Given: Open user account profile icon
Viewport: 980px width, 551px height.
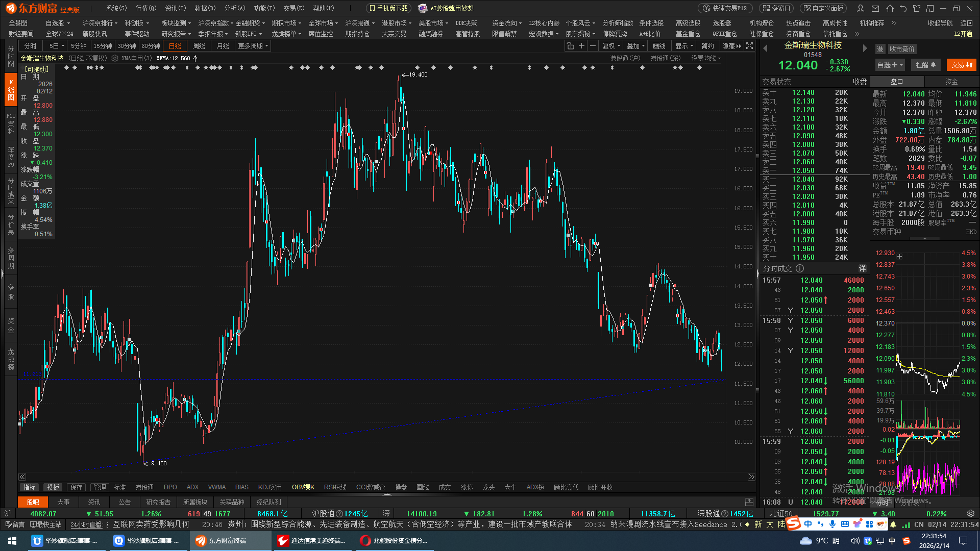Looking at the screenshot, I should (x=861, y=9).
